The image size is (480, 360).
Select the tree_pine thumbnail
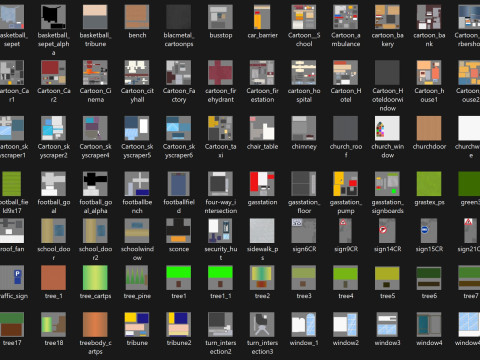point(137,278)
